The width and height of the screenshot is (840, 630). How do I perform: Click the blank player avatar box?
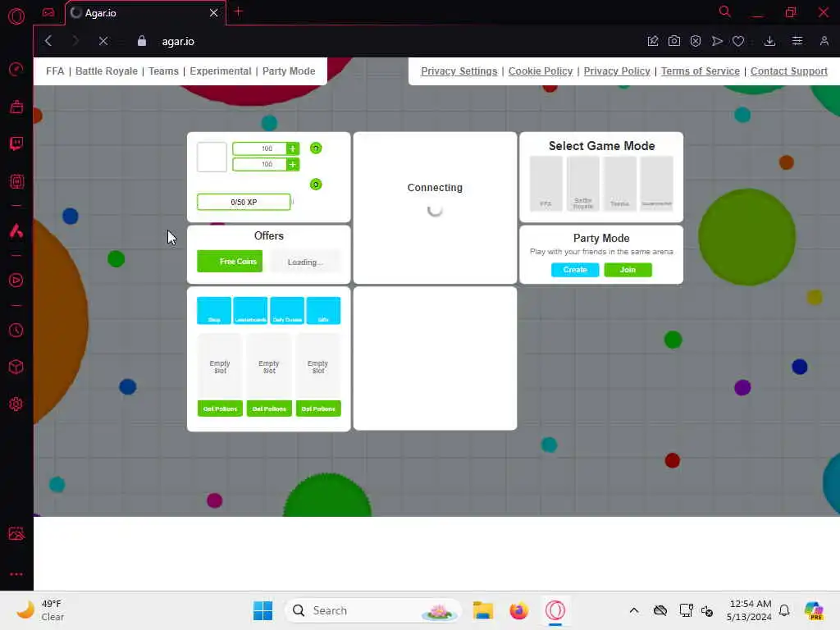click(212, 157)
